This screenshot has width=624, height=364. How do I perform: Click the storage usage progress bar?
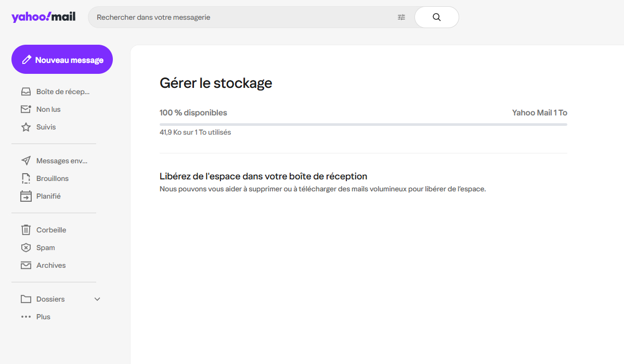pyautogui.click(x=363, y=124)
